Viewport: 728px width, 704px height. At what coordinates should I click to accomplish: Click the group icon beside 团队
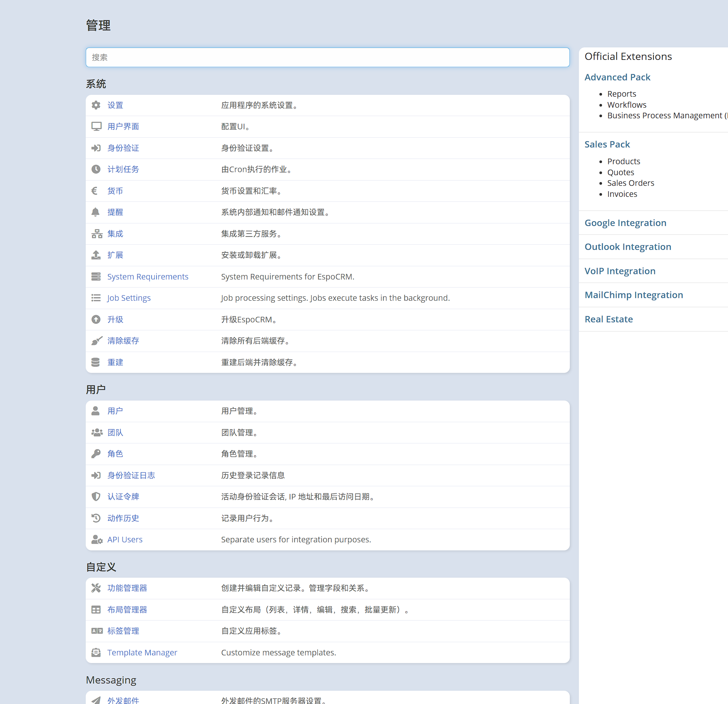tap(97, 432)
